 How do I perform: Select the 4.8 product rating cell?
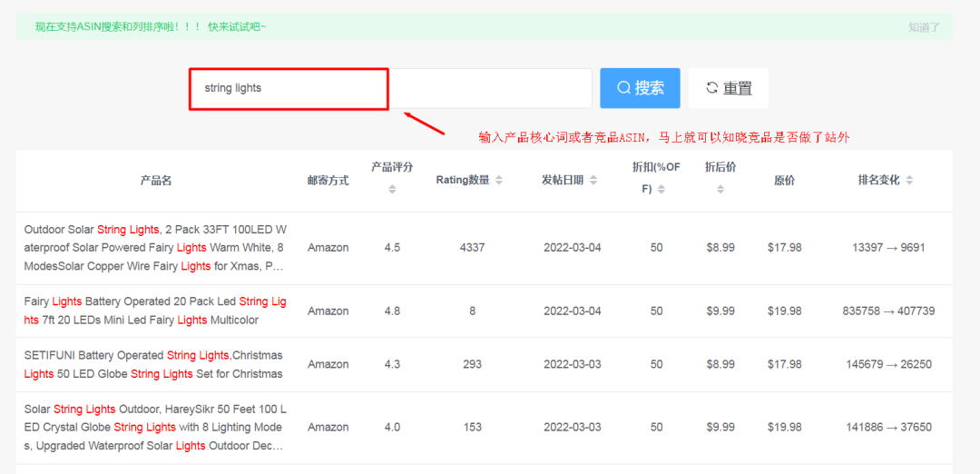393,311
